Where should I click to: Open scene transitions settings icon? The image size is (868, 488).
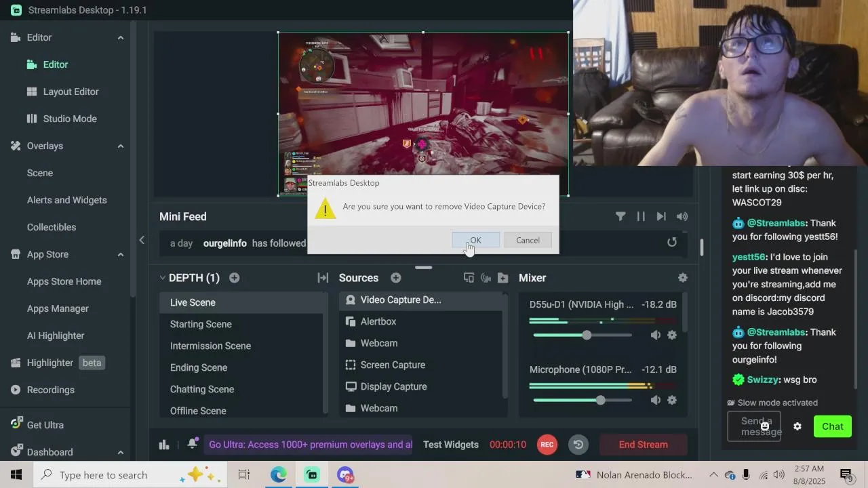point(323,278)
